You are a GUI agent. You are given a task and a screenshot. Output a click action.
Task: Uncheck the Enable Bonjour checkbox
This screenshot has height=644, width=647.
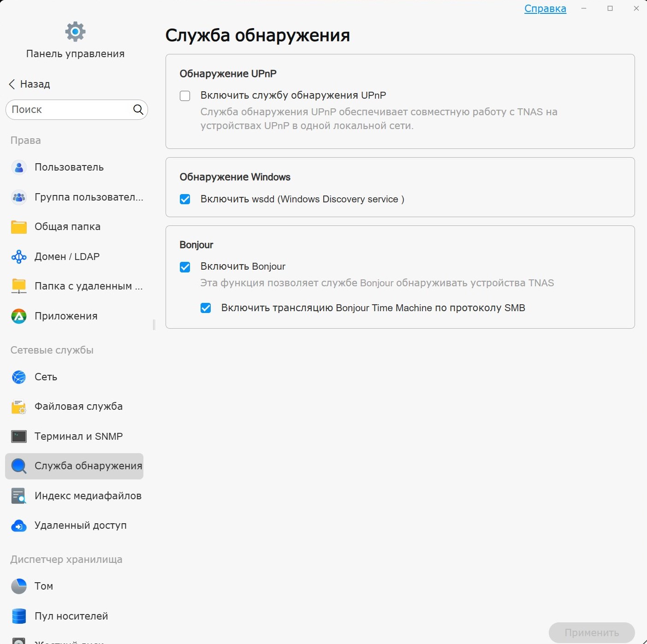pos(185,267)
